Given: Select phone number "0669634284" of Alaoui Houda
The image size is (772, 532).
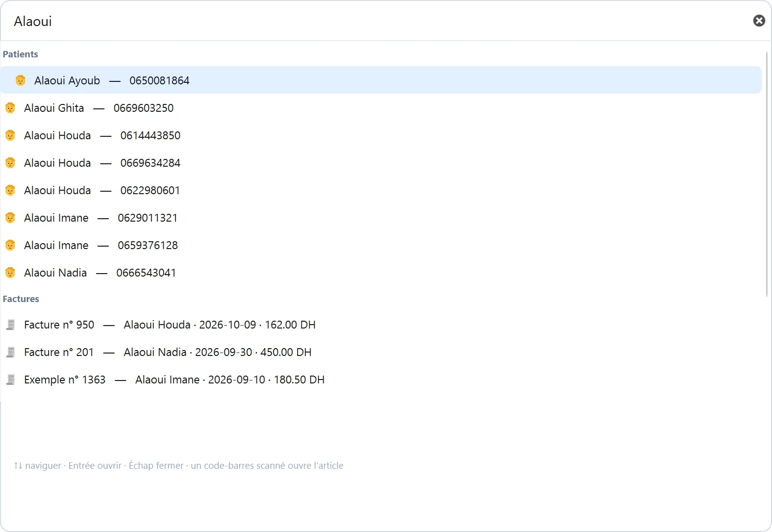Looking at the screenshot, I should (150, 163).
